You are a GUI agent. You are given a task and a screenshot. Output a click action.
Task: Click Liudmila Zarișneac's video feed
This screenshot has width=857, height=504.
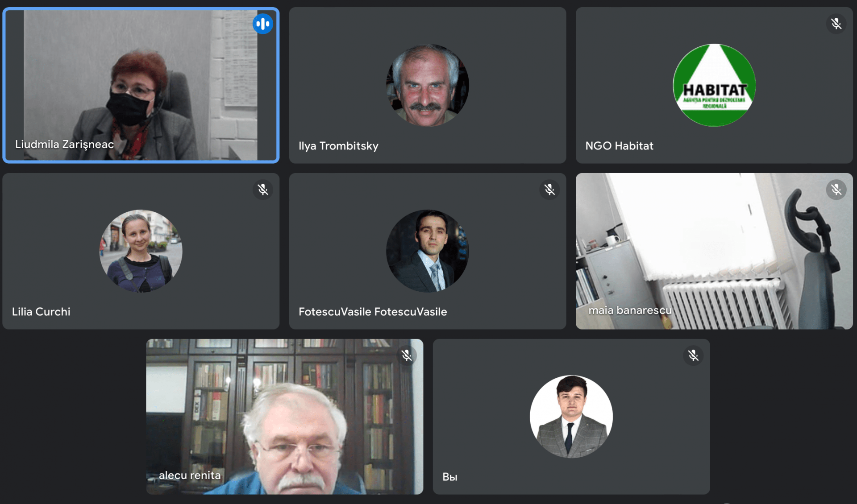point(141,85)
